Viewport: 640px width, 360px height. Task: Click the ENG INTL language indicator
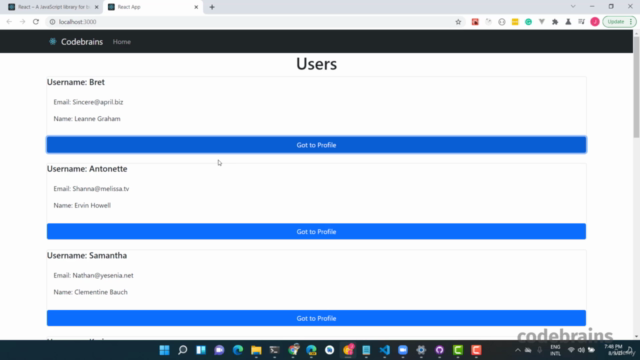(555, 350)
